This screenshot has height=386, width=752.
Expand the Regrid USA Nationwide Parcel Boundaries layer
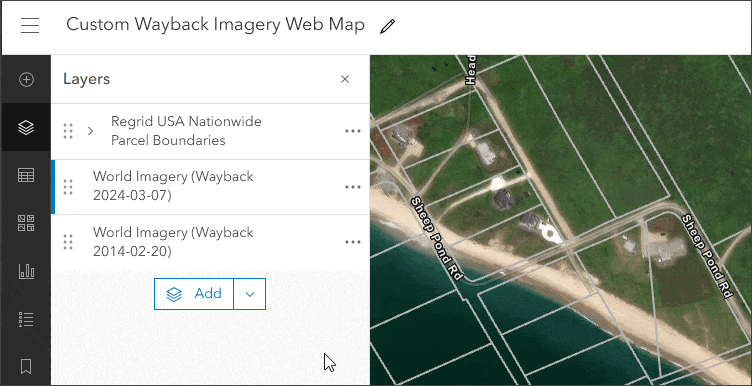click(x=91, y=131)
